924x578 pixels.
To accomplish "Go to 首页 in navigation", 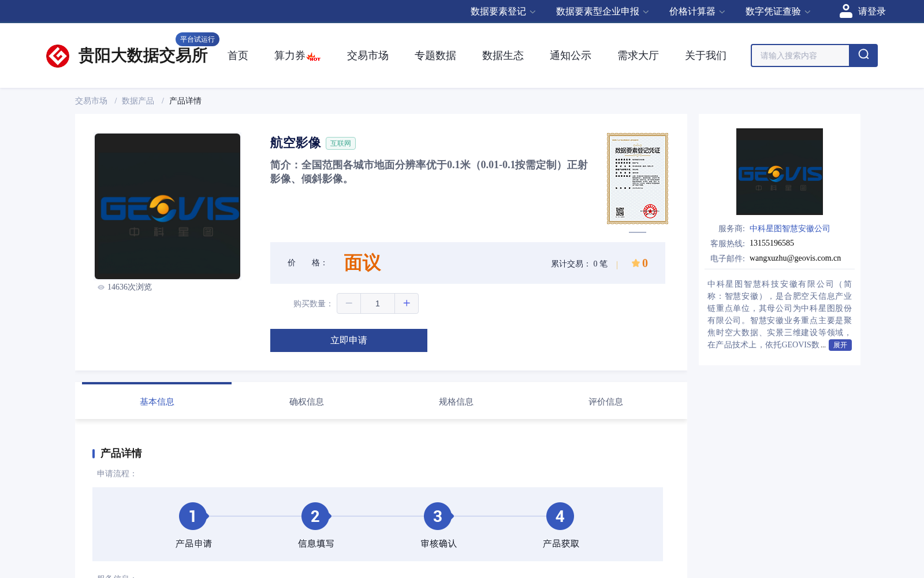I will (238, 55).
